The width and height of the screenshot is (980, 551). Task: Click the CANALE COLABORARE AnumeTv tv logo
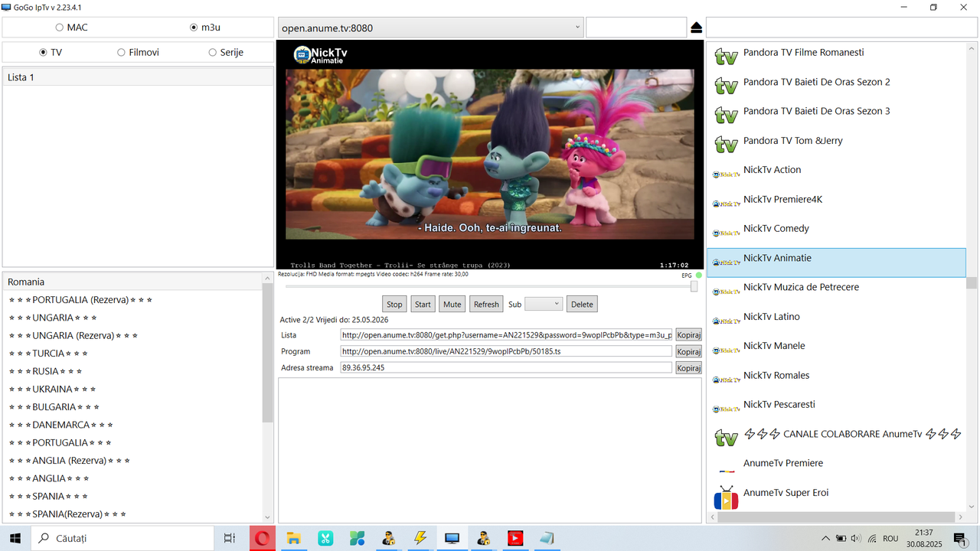pos(726,438)
